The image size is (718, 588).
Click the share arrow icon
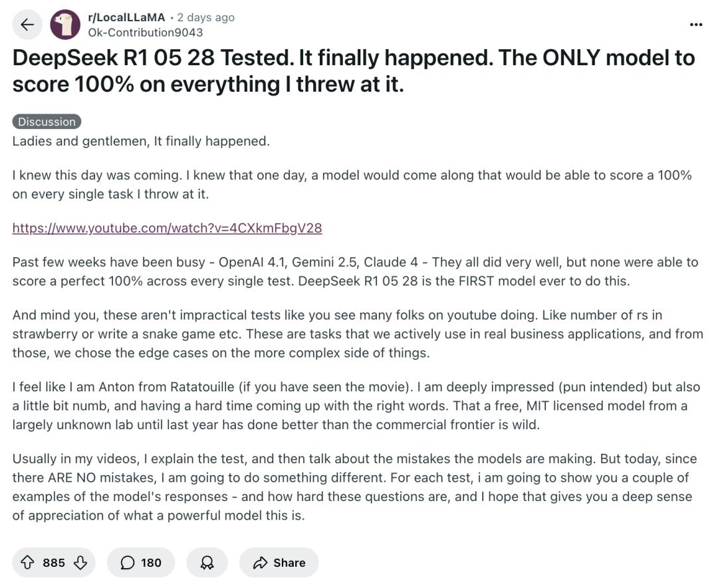click(259, 562)
